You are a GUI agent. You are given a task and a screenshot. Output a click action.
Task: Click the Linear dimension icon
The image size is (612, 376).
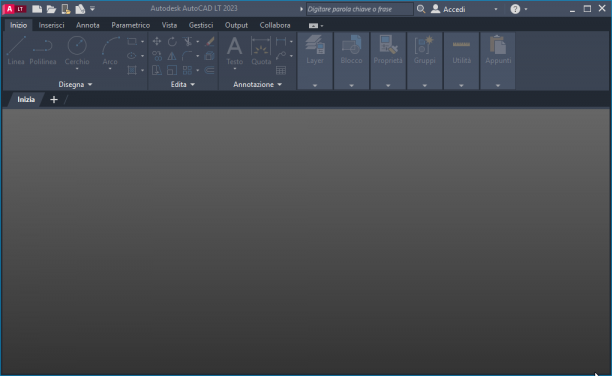[281, 41]
